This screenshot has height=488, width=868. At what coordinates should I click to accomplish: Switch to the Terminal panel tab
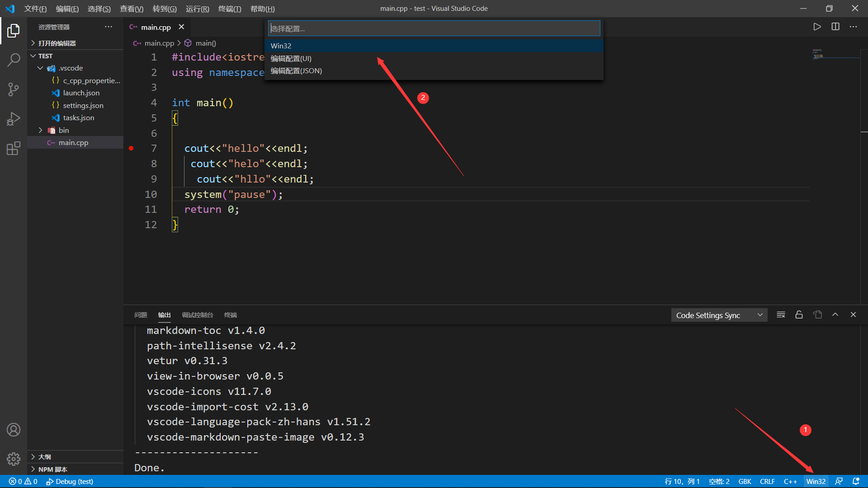tap(231, 315)
